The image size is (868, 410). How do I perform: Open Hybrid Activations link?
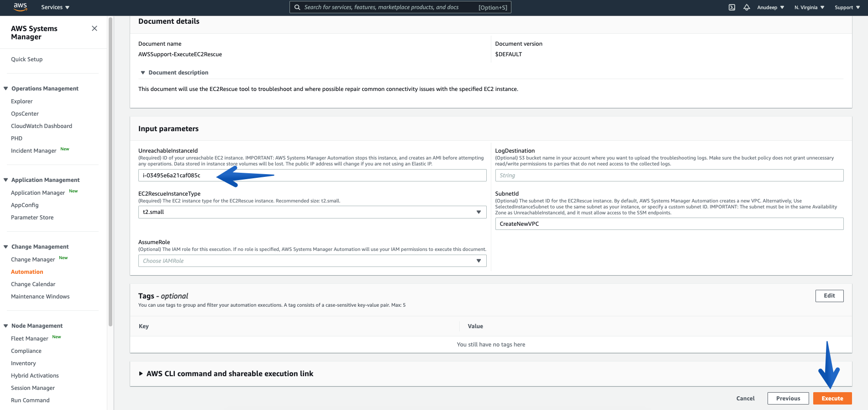pyautogui.click(x=35, y=376)
